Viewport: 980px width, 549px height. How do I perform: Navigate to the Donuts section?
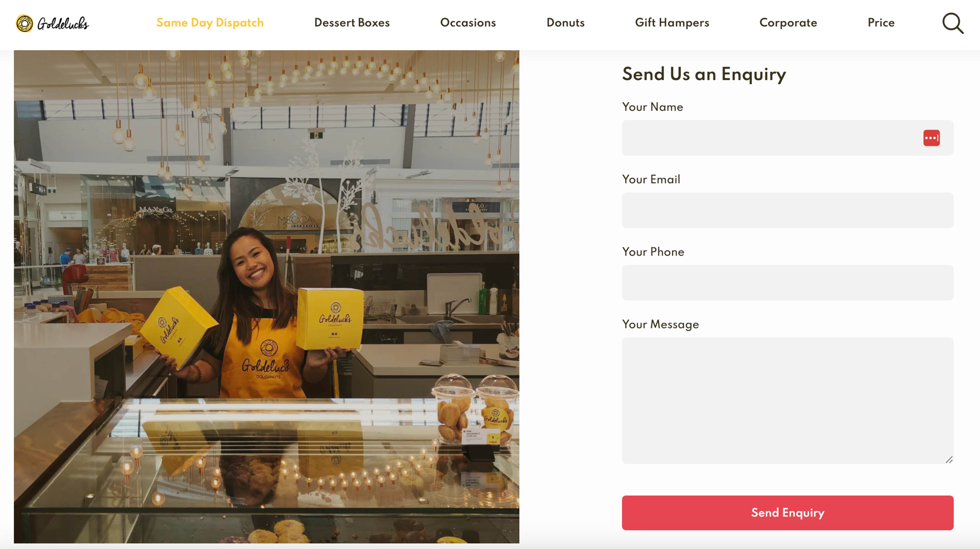(x=565, y=23)
